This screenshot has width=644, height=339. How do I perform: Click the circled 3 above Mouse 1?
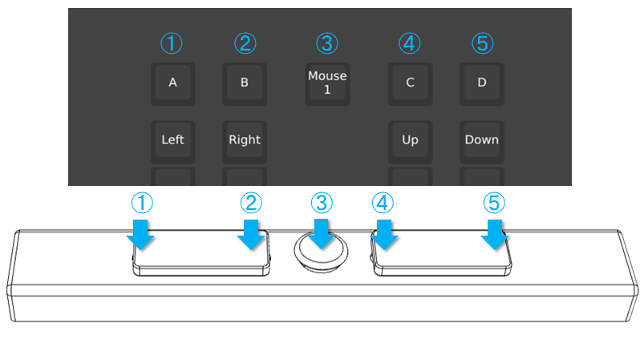[x=327, y=43]
